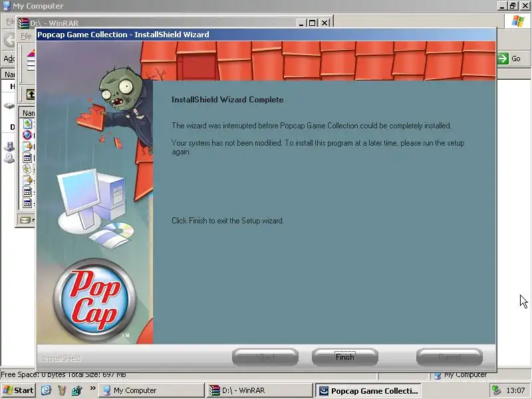Maximize the WinRAR window
Viewport: 532px width, 399px height.
312,23
